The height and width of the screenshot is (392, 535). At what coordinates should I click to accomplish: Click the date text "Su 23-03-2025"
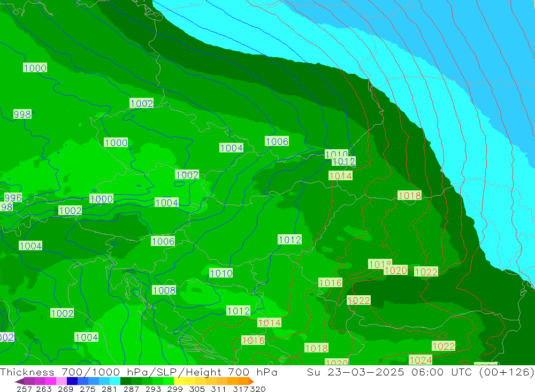coord(355,372)
